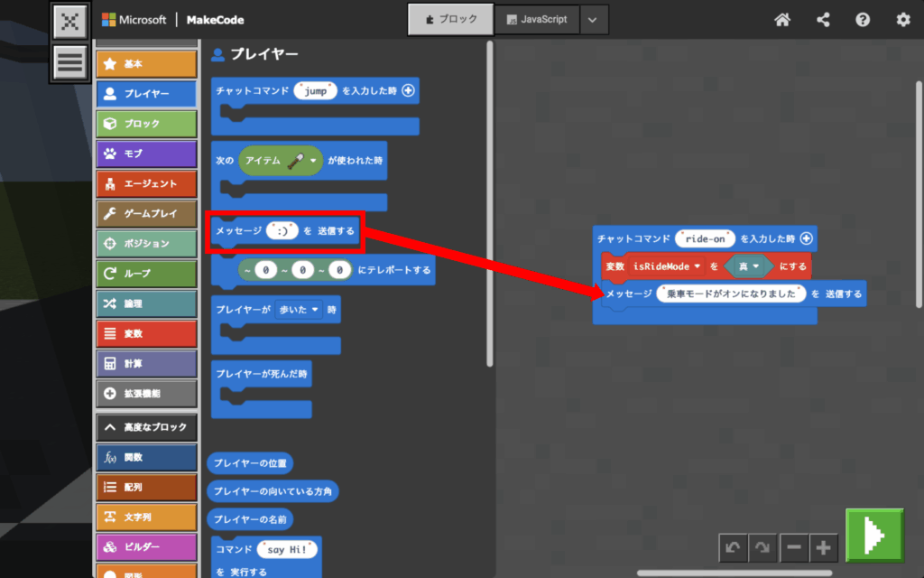This screenshot has width=924, height=578.
Task: Select the モブ category in toolbox
Action: 146,154
